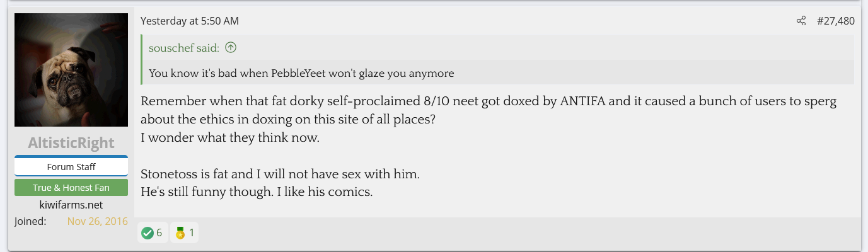Click the post line mentioning Stonetoss
868x252 pixels.
click(x=280, y=174)
